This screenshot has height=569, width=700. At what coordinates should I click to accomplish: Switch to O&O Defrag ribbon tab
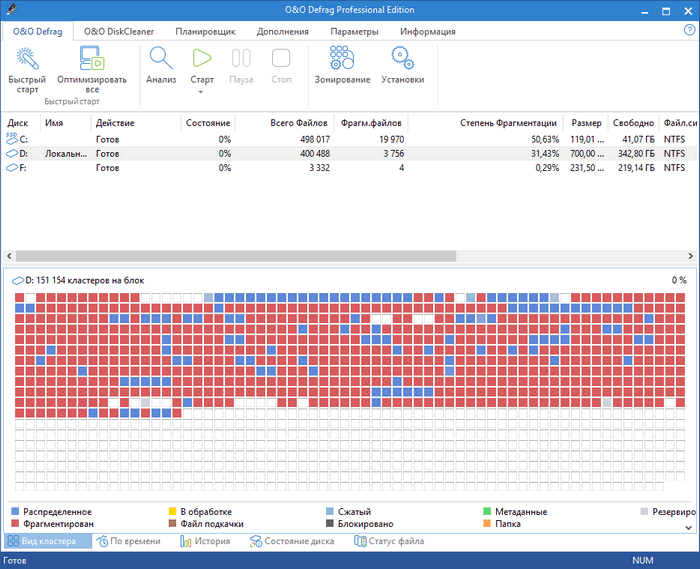[x=38, y=32]
